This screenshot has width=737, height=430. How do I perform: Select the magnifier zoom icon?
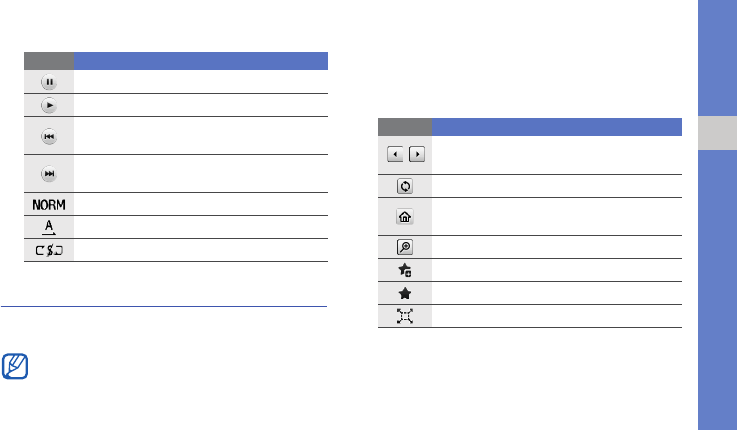405,247
